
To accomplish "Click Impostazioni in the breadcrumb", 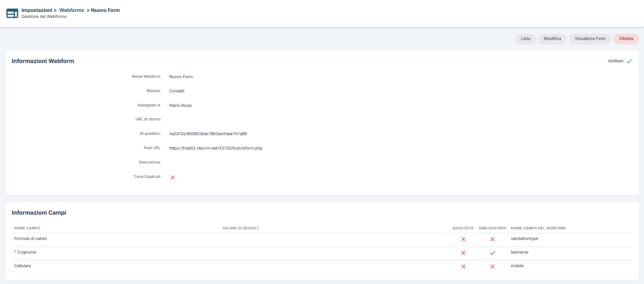I will (37, 10).
